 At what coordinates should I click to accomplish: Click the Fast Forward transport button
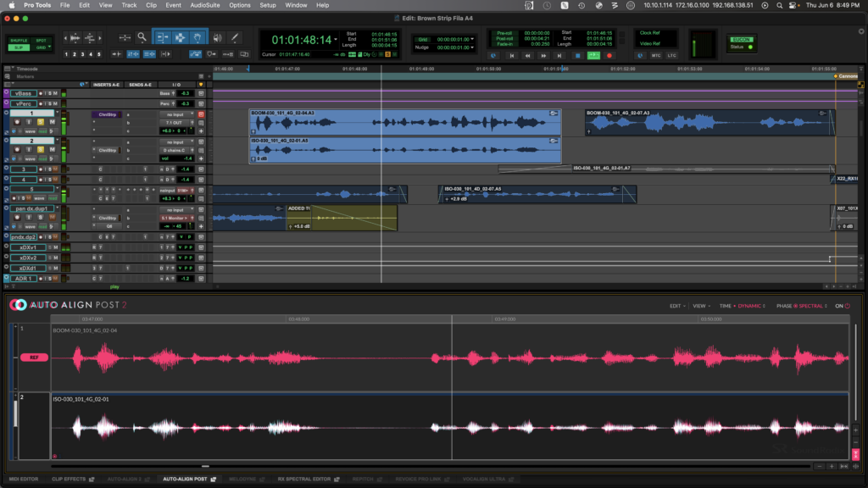coord(543,55)
